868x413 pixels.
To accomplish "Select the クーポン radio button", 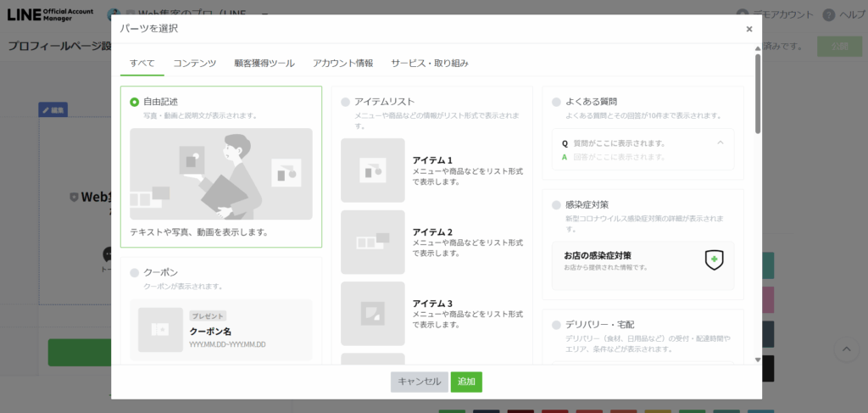I will tap(135, 272).
